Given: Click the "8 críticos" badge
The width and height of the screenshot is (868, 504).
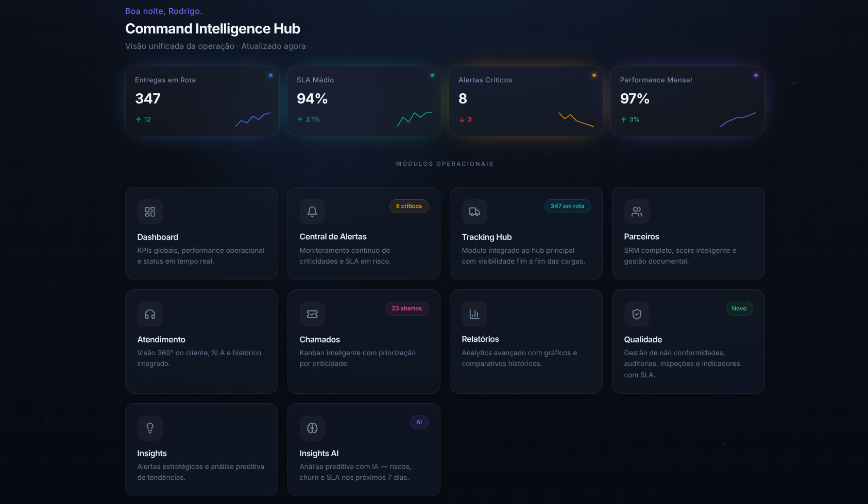Looking at the screenshot, I should 409,206.
